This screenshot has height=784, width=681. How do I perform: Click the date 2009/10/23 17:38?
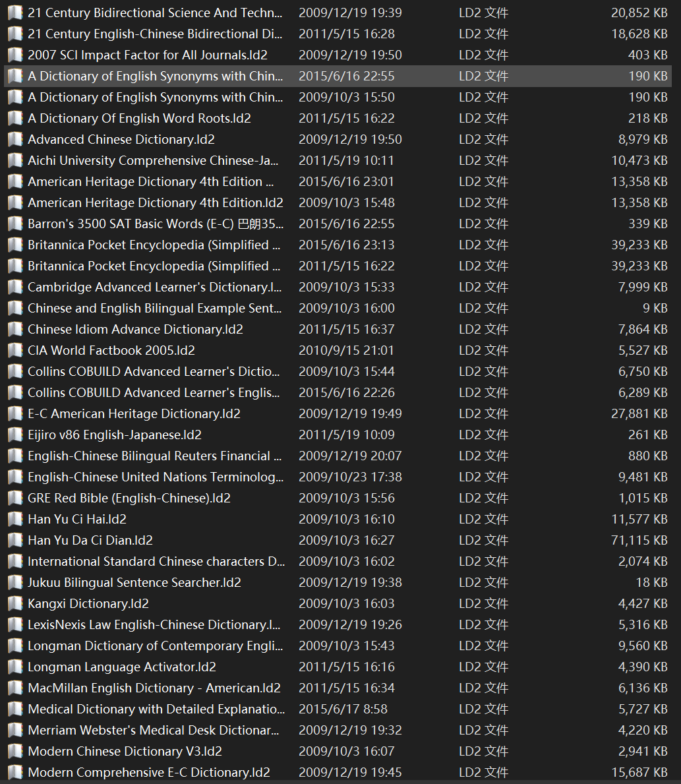pyautogui.click(x=350, y=477)
